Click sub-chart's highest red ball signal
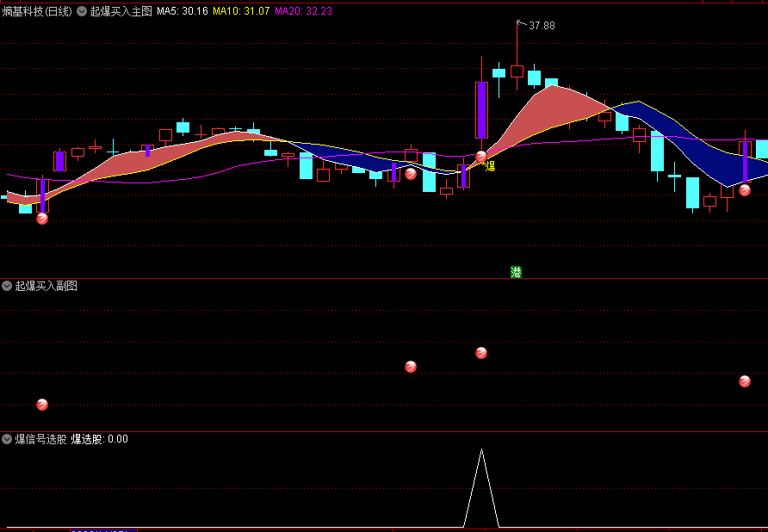Viewport: 768px width, 532px height. pos(481,353)
